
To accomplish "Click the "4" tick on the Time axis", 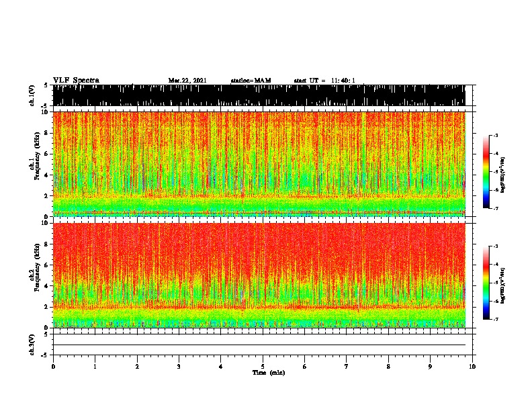I will point(221,367).
